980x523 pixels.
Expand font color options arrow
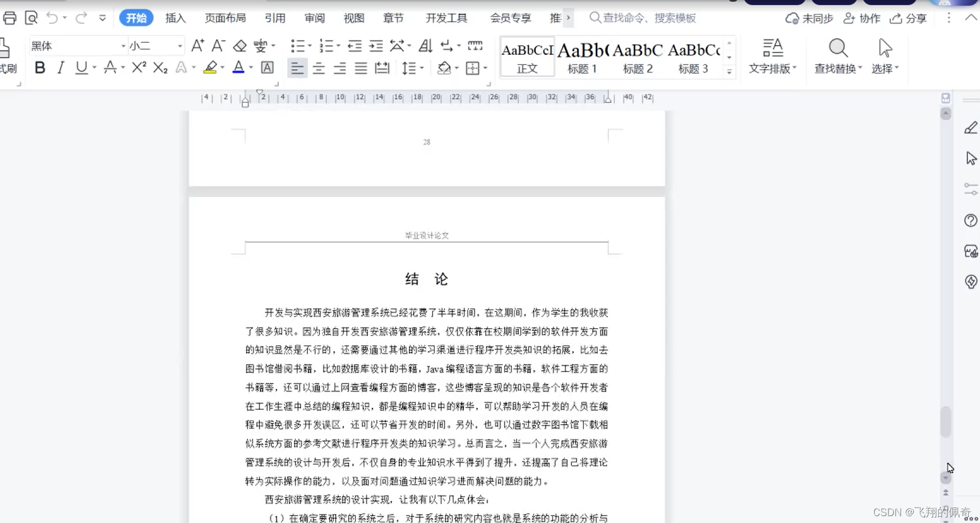251,68
